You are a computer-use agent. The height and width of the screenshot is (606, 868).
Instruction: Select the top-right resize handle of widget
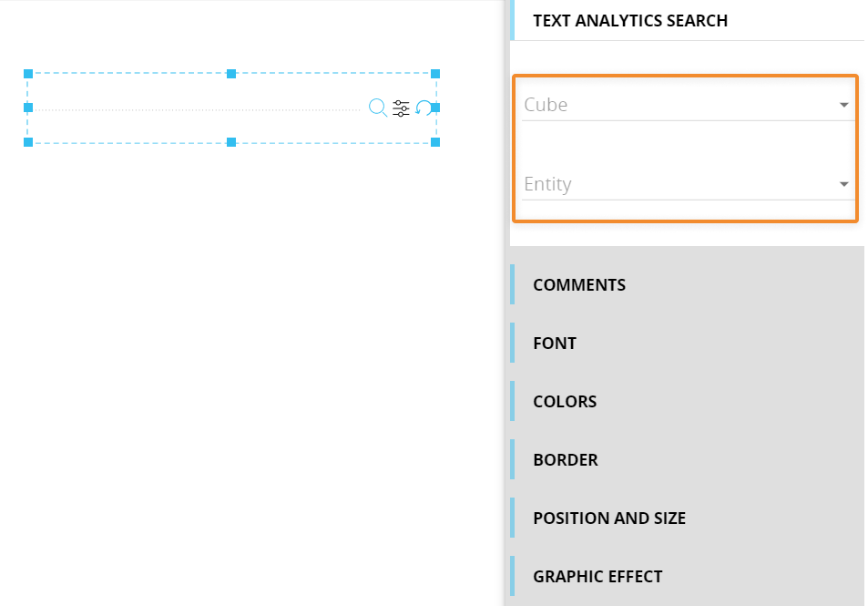[x=435, y=74]
